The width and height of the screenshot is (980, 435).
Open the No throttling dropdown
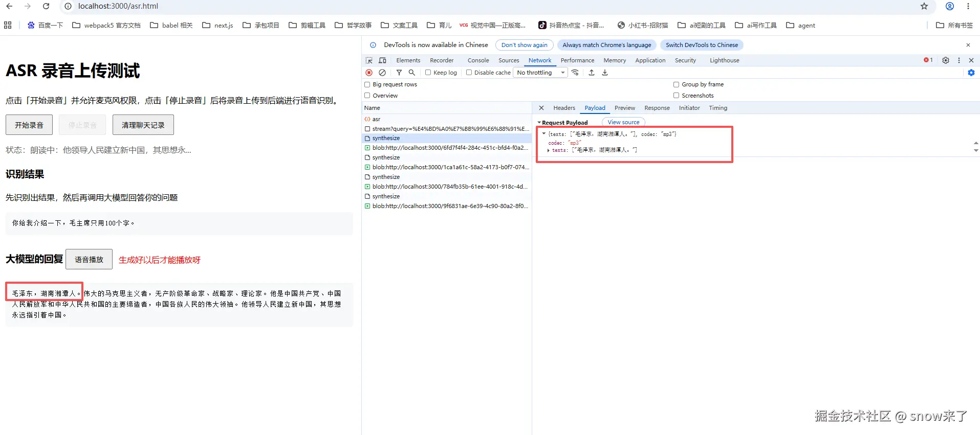pos(540,73)
